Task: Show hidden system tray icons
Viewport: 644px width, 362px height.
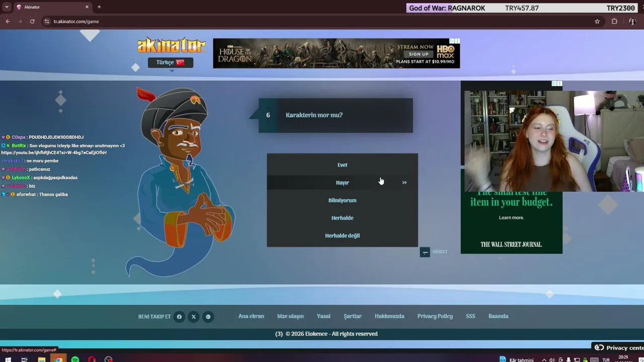Action: [x=544, y=360]
